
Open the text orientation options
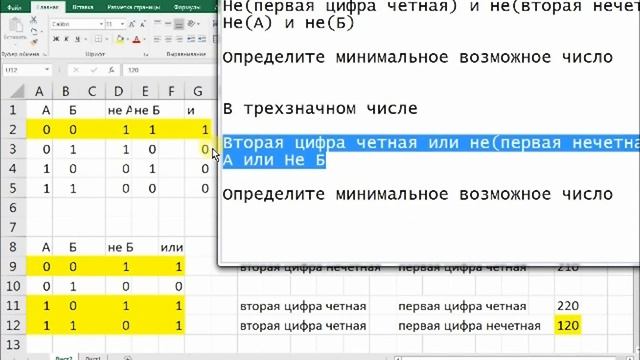191,24
